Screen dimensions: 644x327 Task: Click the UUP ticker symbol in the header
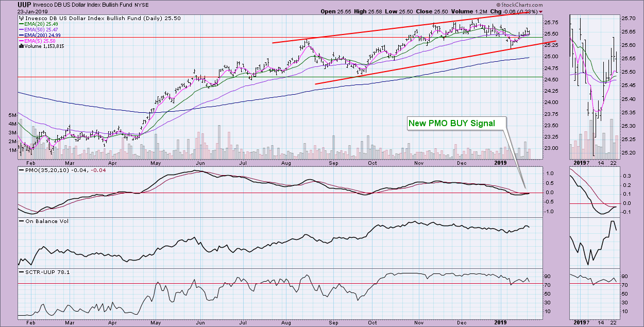(x=25, y=4)
